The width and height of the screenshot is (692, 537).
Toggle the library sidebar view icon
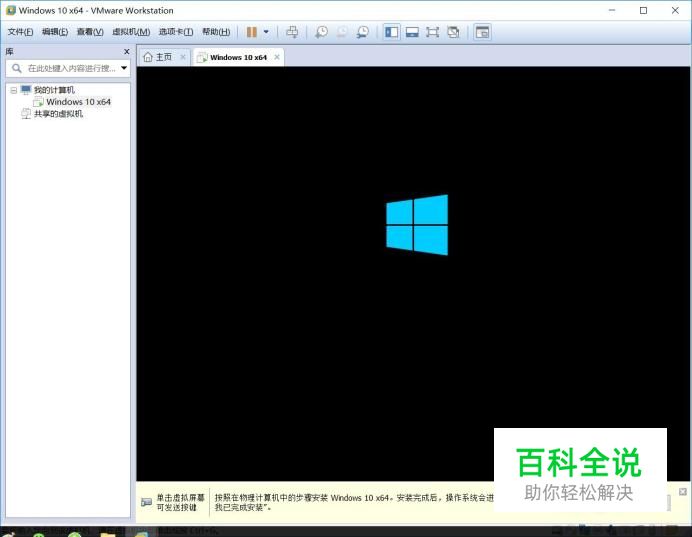(x=391, y=32)
